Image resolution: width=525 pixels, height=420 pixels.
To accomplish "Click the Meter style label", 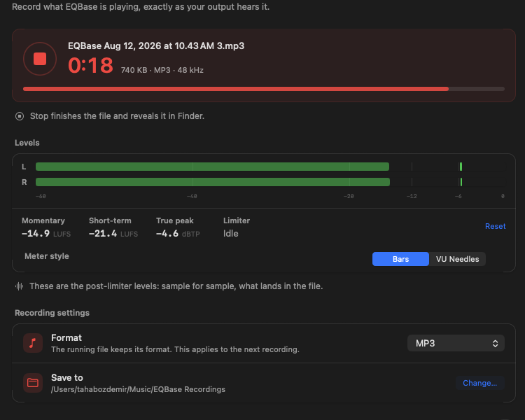I will (x=47, y=256).
